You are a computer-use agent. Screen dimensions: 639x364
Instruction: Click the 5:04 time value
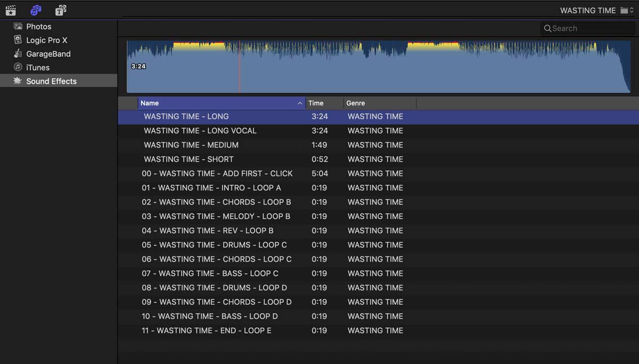(x=319, y=173)
